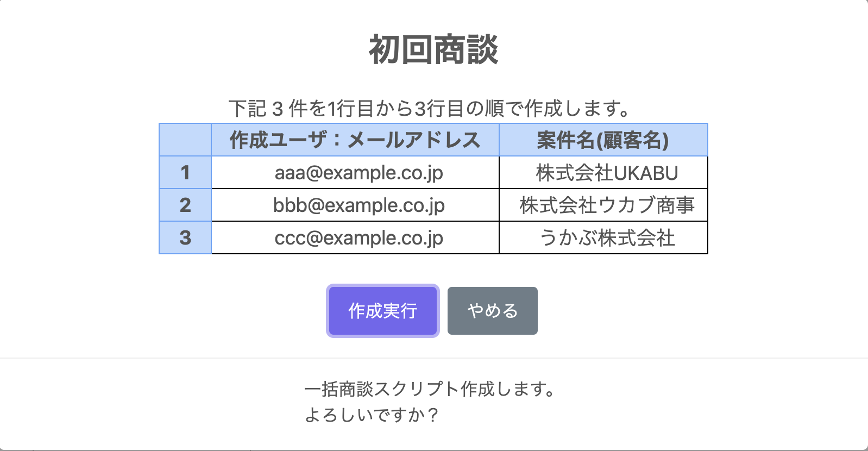
Task: Click the よろしいですか？ confirmation text
Action: [x=372, y=415]
